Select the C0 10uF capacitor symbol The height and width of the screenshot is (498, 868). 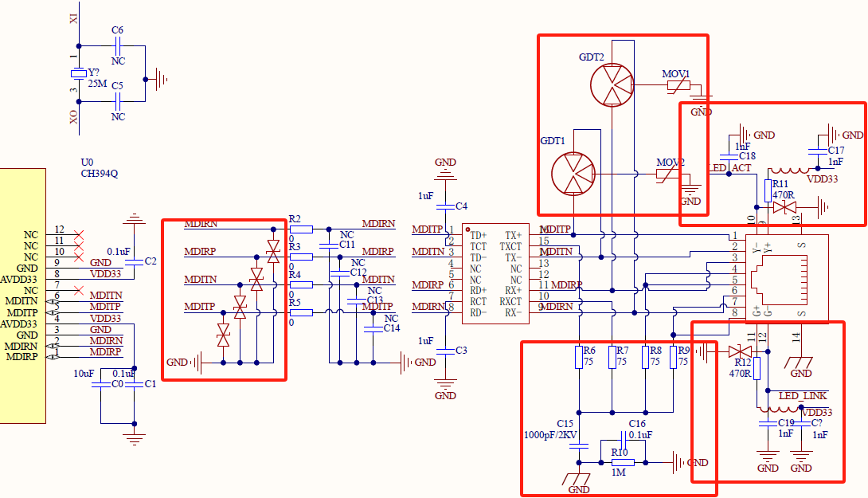click(x=101, y=384)
